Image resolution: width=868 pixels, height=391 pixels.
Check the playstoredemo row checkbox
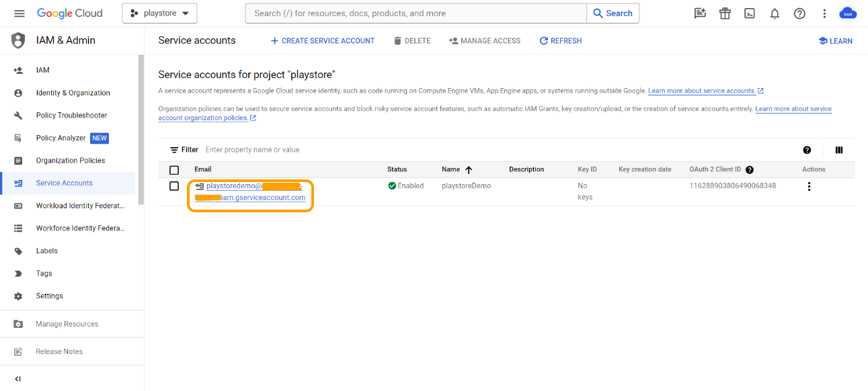coord(174,186)
